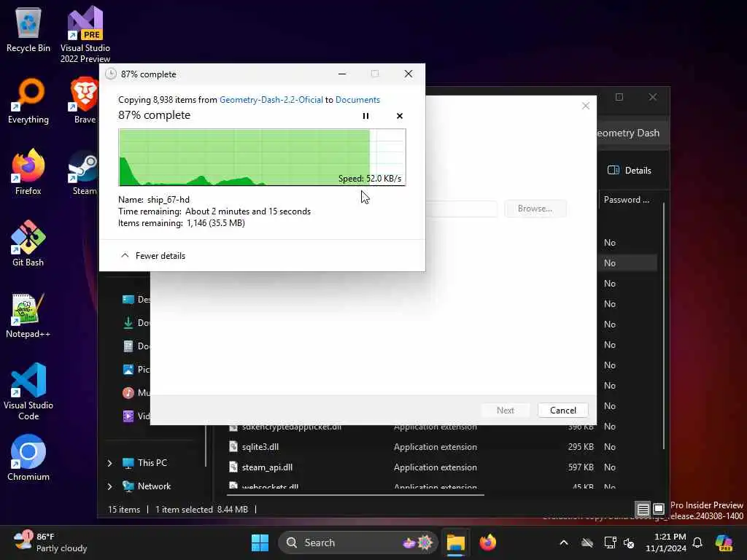This screenshot has height=560, width=747.
Task: Launch the Brave browser shortcut
Action: click(x=85, y=101)
